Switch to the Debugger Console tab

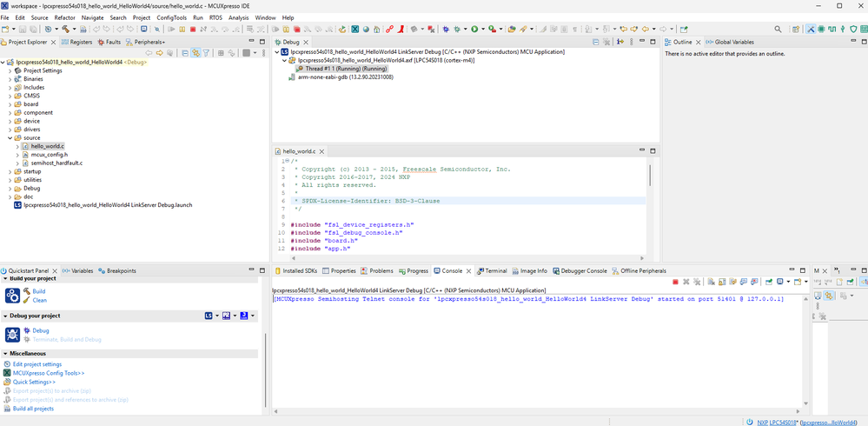[584, 270]
